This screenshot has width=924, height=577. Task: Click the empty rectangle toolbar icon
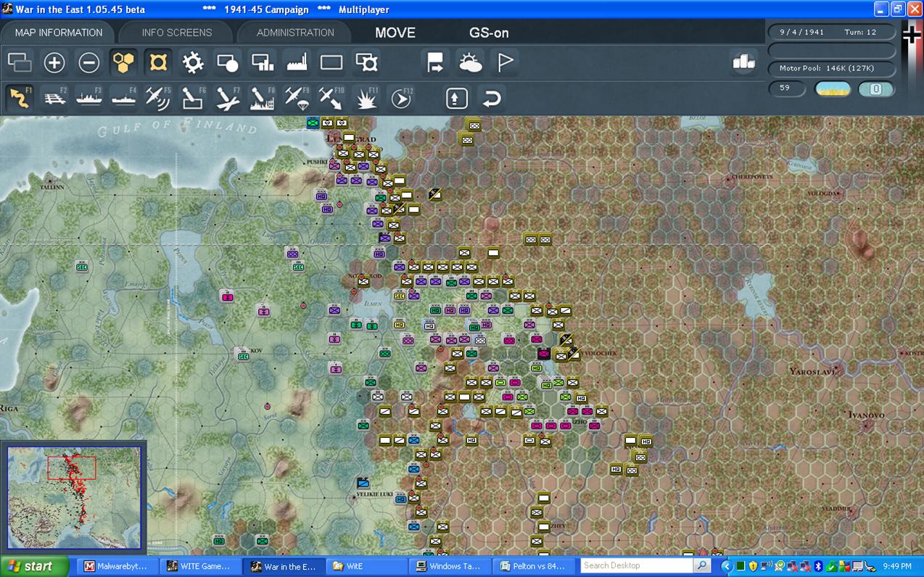(x=331, y=63)
